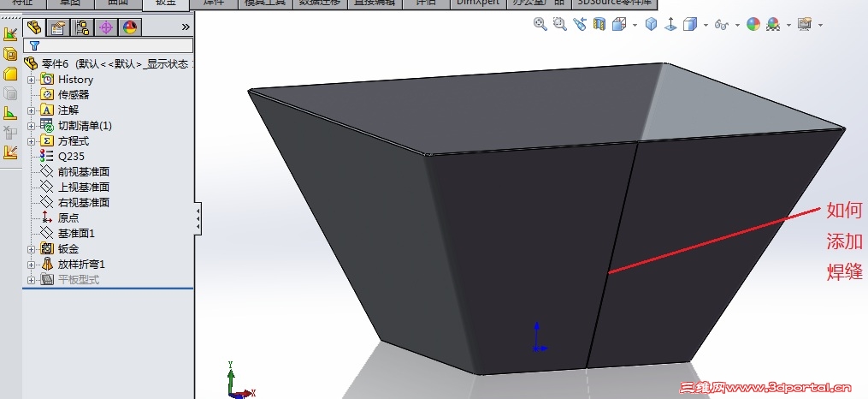Click the View Orientation icon
Viewport: 868px width, 399px height.
coord(619,24)
